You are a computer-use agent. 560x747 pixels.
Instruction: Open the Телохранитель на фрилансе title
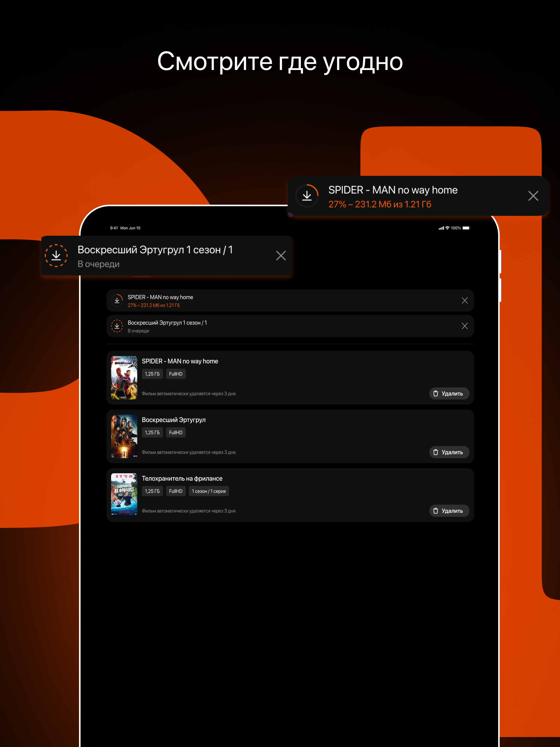pos(182,478)
